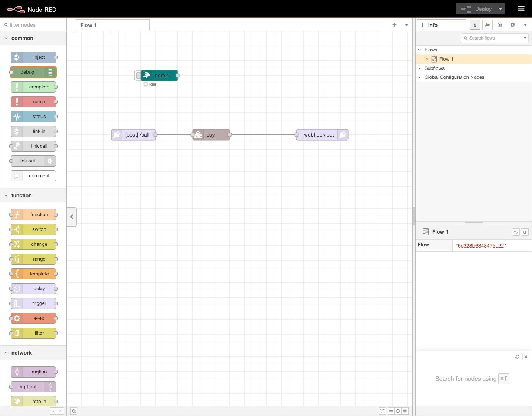Click inside the filter nodes search field
532x416 pixels.
pos(33,24)
